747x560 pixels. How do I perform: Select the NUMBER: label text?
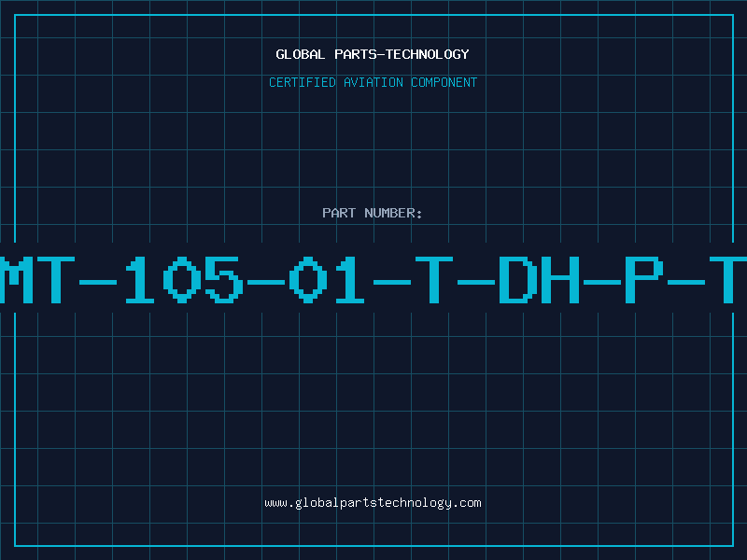(393, 213)
